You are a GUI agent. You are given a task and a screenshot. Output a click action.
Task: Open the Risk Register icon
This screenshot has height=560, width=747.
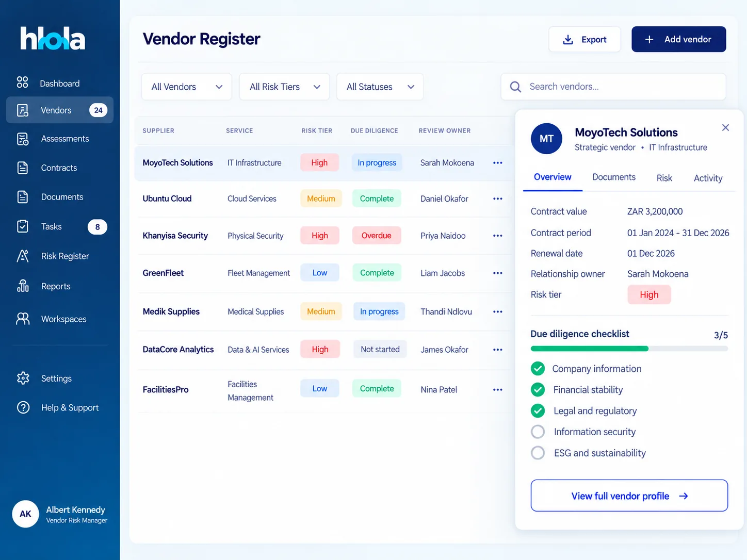pos(23,256)
